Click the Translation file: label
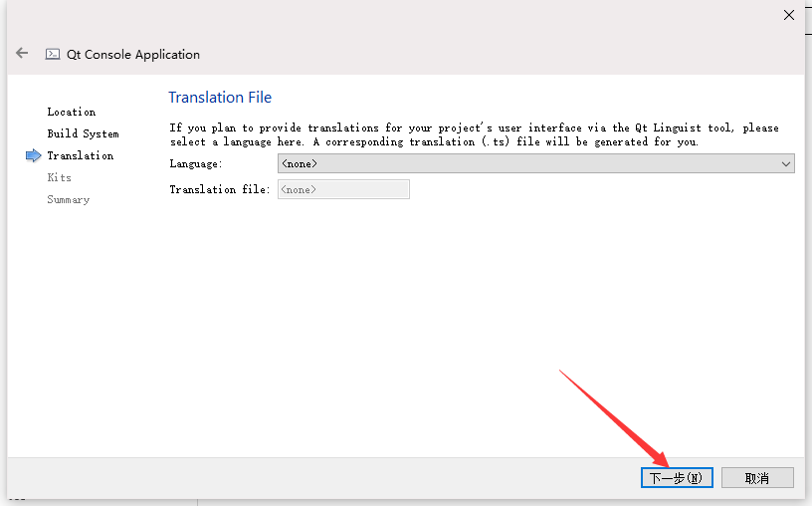Viewport: 812px width, 506px height. click(x=220, y=189)
